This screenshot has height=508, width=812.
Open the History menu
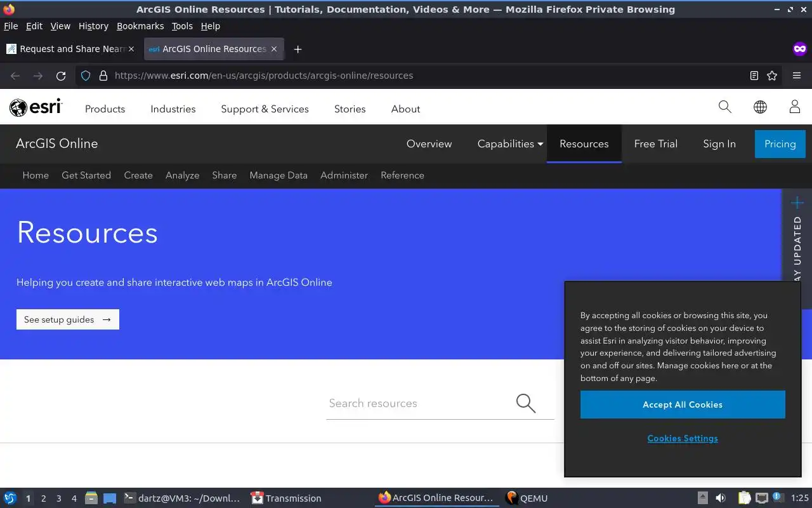93,26
